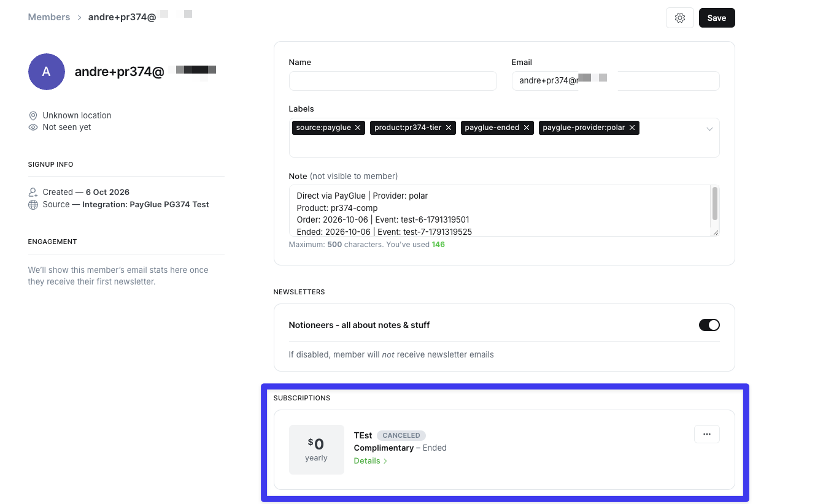Click the NEWSLETTERS section heading

pyautogui.click(x=299, y=292)
